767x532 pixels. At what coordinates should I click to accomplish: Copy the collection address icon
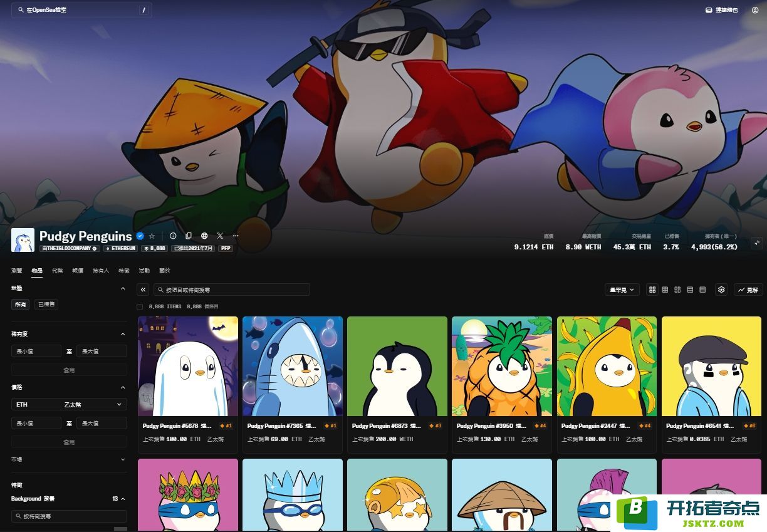point(189,236)
